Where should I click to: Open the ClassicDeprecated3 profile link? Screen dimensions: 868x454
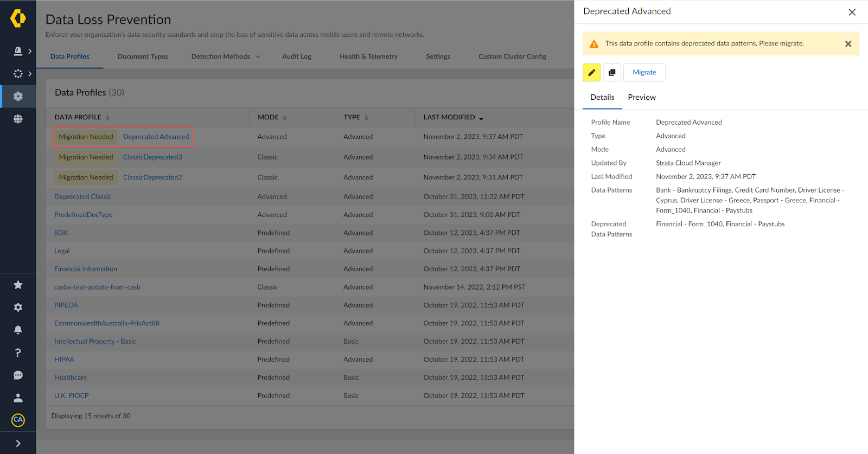pos(152,157)
